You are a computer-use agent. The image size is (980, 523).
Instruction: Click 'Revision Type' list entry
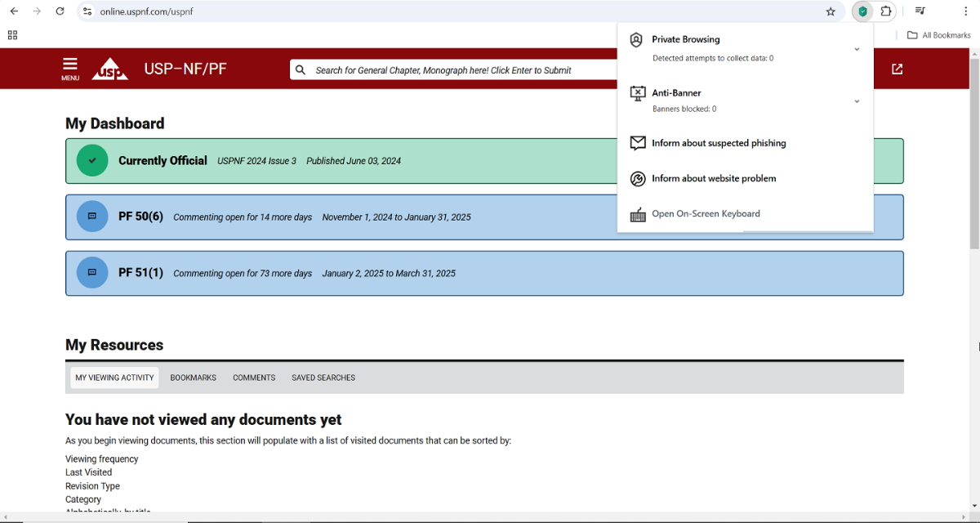coord(92,486)
